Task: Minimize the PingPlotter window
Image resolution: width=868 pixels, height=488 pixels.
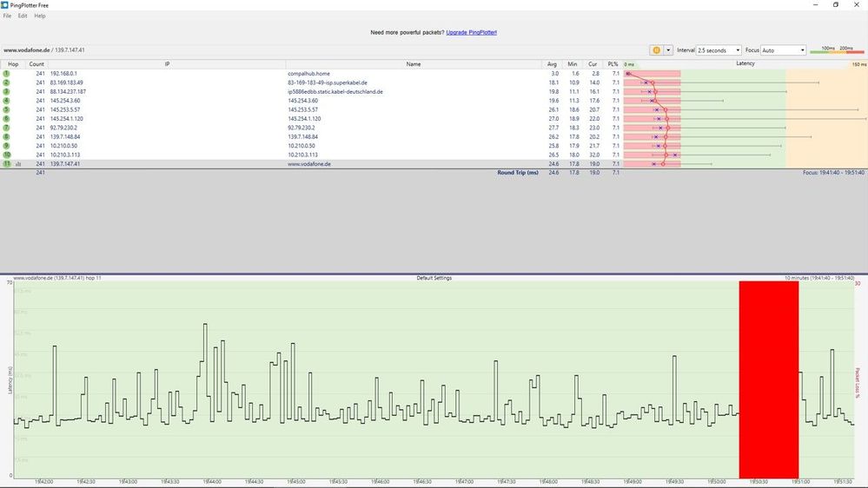Action: point(815,5)
